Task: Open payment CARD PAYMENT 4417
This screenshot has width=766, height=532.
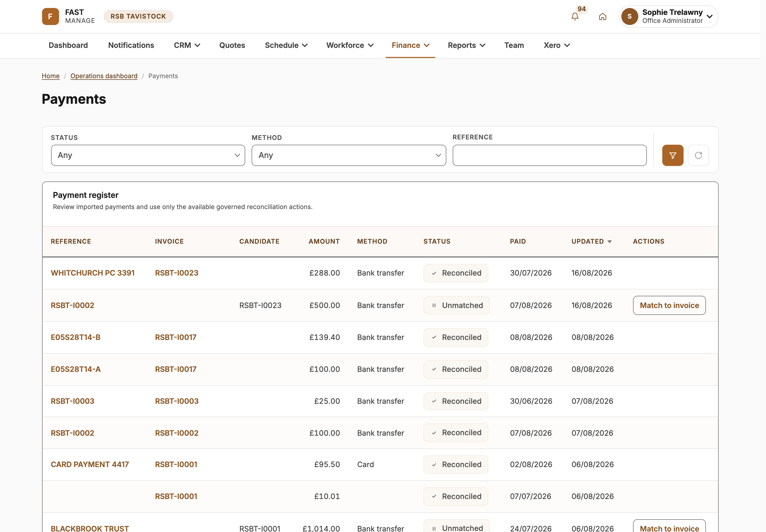Action: click(x=90, y=465)
